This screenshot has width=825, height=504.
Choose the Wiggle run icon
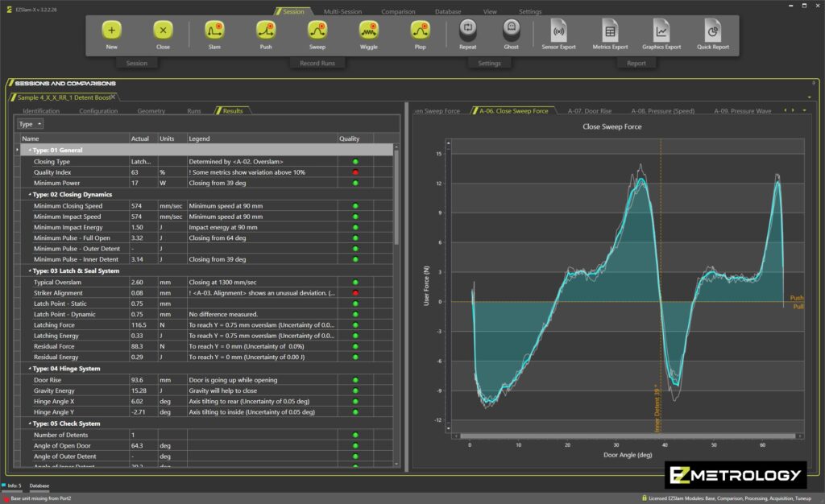tap(368, 31)
